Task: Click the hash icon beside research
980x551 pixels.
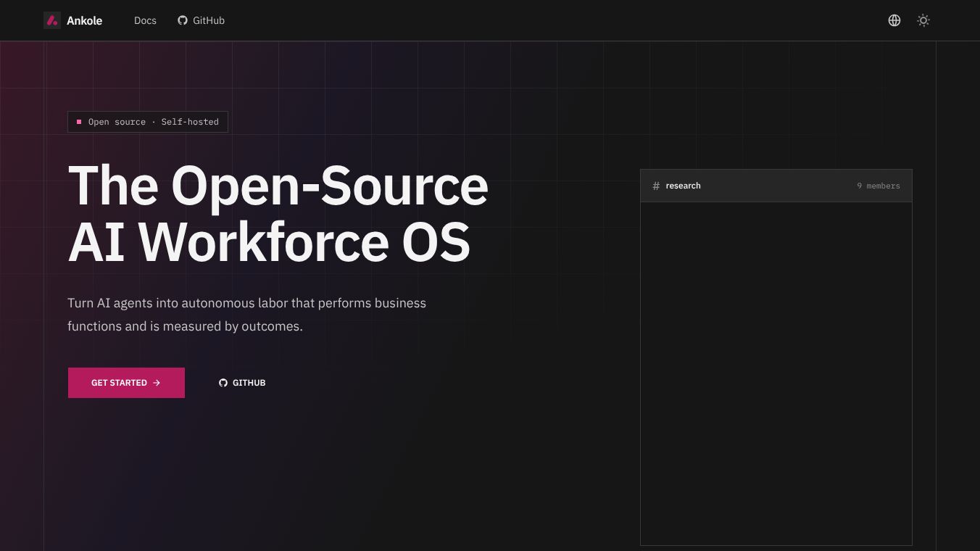Action: [x=656, y=186]
